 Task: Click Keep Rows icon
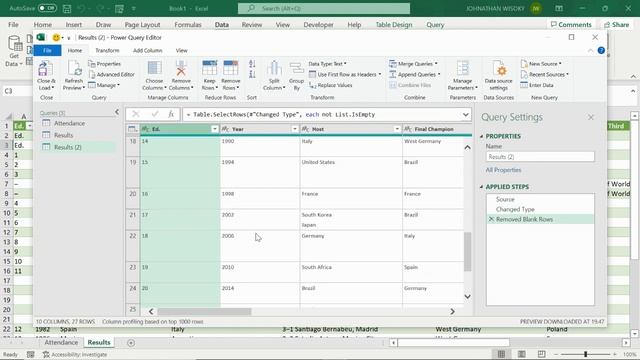(209, 69)
